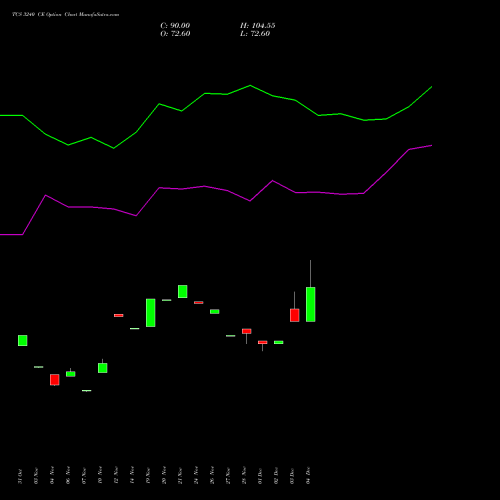The height and width of the screenshot is (500, 500).
Task: Click the green candle for 02 Dec
Action: (x=279, y=342)
